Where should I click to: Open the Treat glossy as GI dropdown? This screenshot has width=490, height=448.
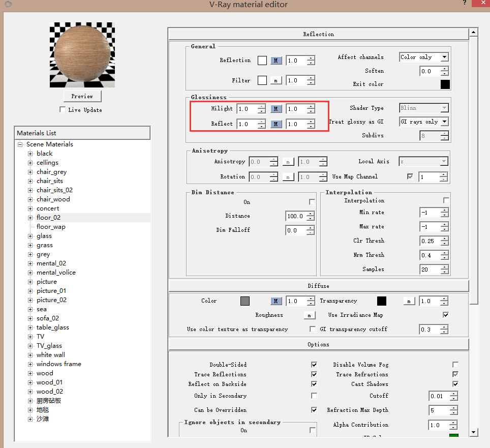coord(423,122)
